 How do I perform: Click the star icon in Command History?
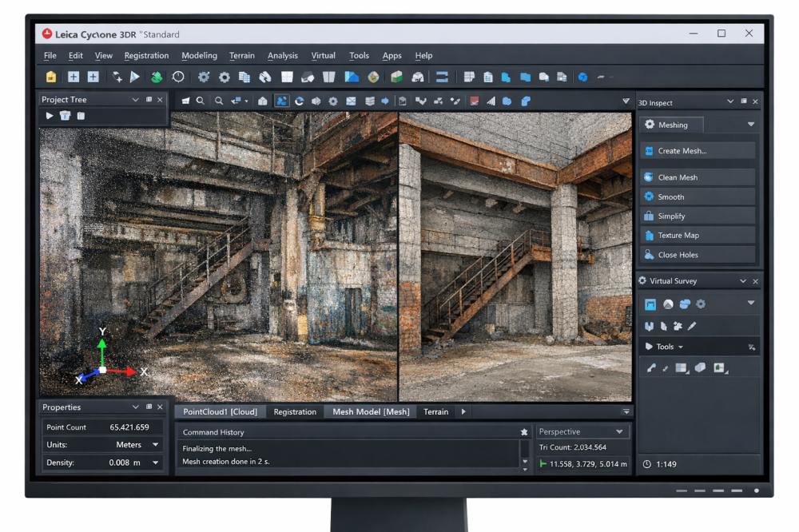[x=524, y=432]
